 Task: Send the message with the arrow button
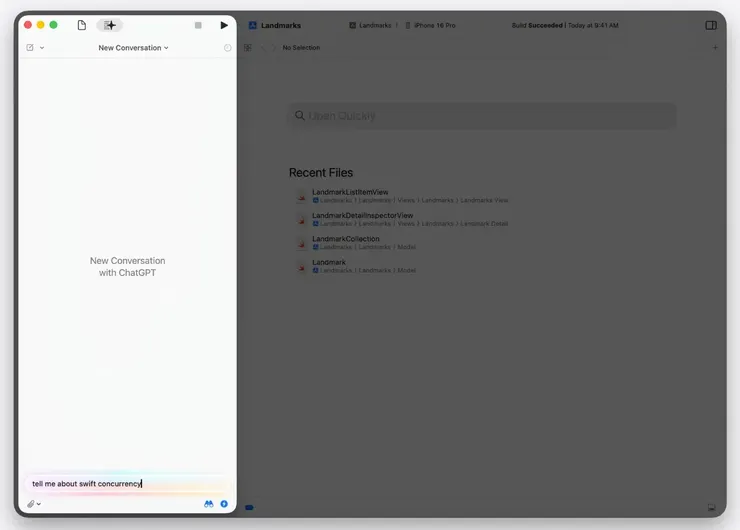click(x=224, y=504)
